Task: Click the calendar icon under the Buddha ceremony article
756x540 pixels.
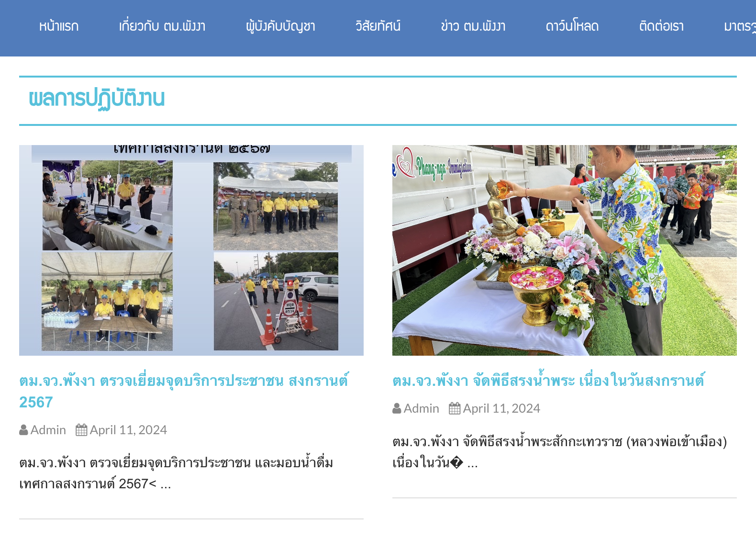Action: [x=455, y=408]
